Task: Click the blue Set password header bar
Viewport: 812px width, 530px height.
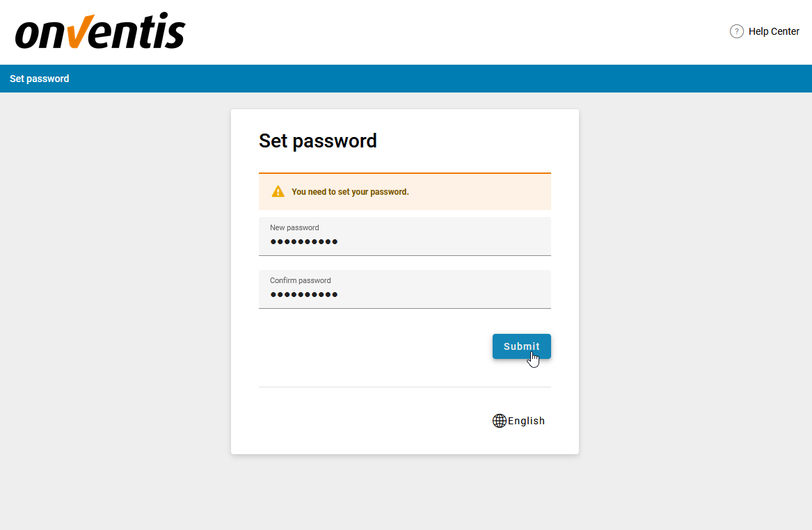Action: click(x=406, y=79)
